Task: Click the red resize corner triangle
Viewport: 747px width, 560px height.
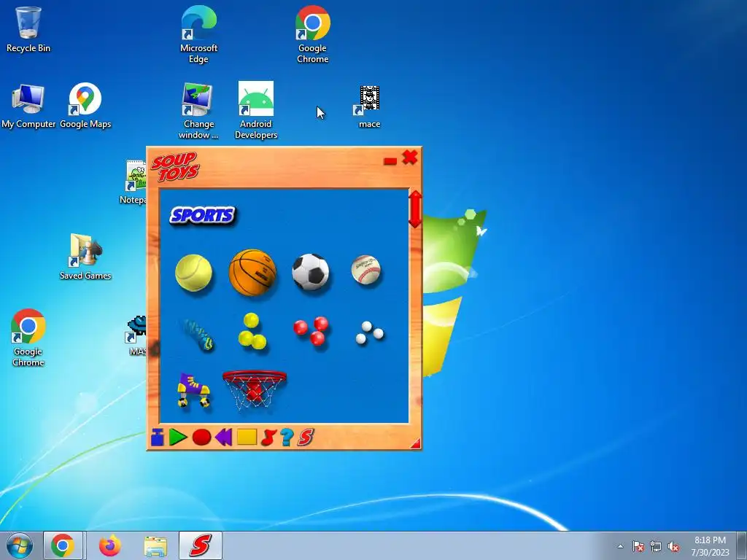Action: click(415, 443)
